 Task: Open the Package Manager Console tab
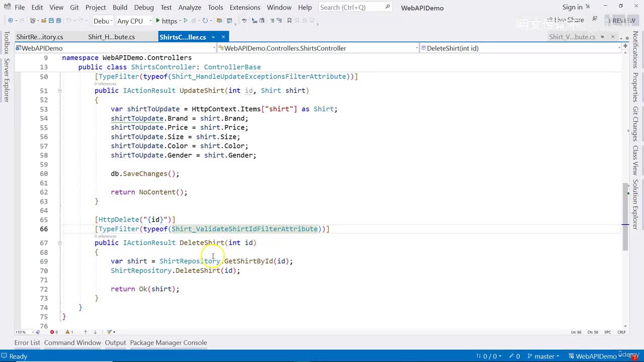tap(169, 342)
